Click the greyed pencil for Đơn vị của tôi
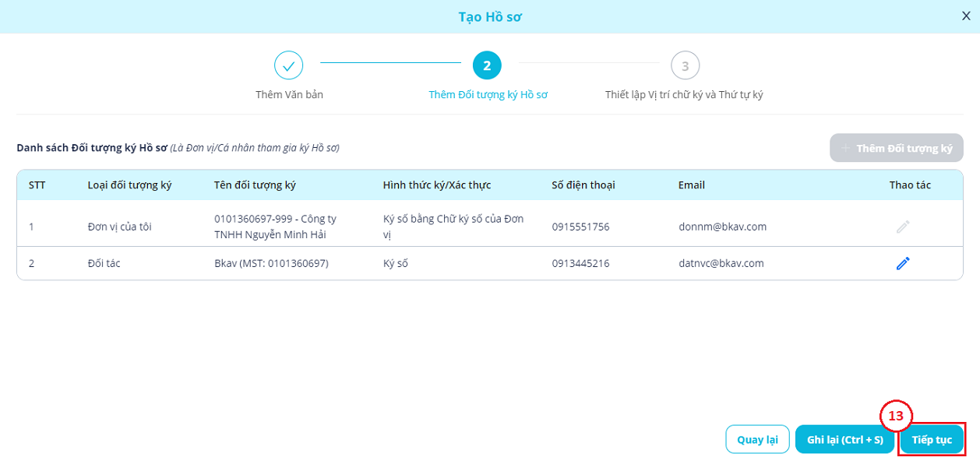980x464 pixels. point(903,227)
